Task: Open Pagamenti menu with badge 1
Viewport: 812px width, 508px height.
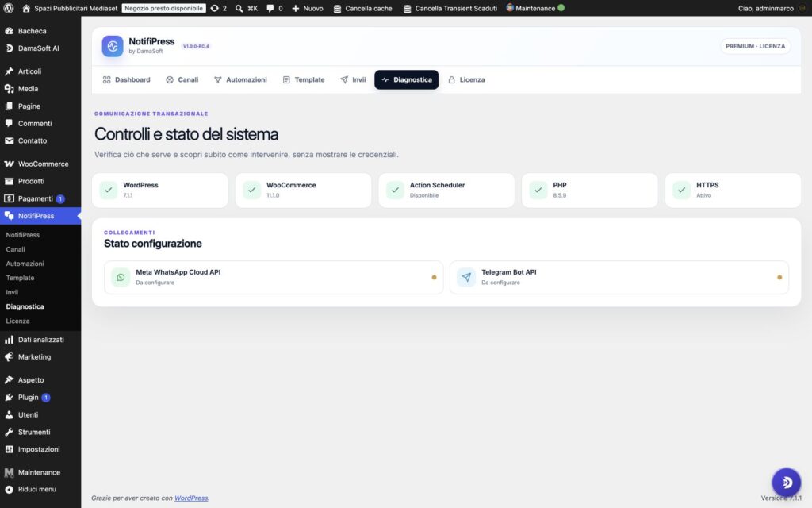Action: [x=40, y=198]
